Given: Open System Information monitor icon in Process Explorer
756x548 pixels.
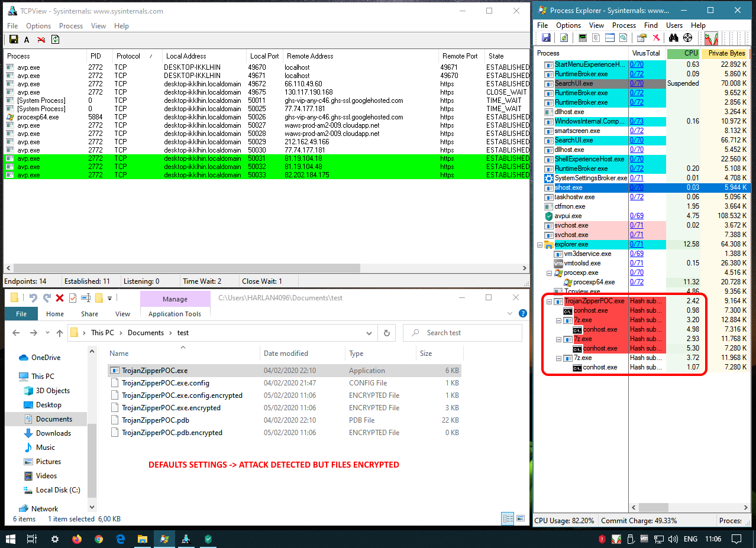Looking at the screenshot, I should 583,38.
